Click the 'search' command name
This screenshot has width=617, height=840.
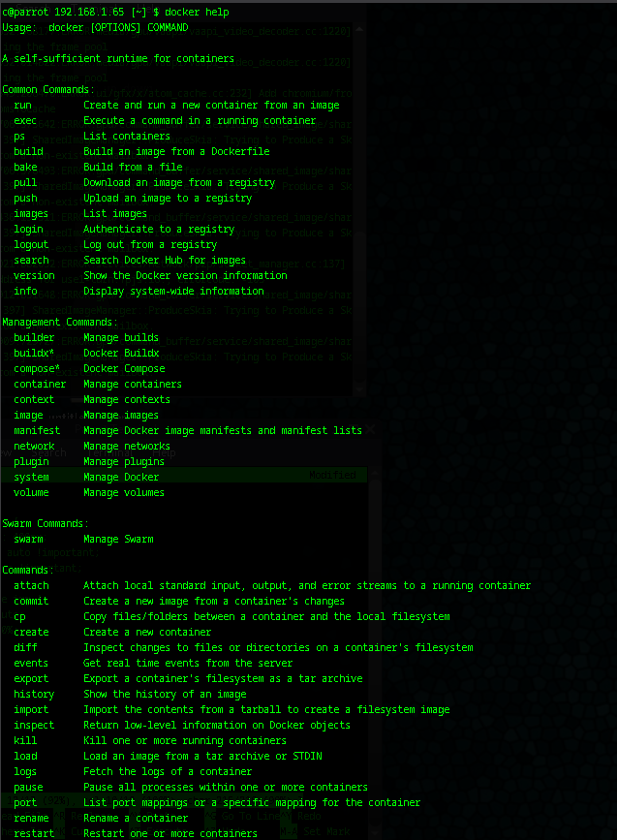pos(31,260)
